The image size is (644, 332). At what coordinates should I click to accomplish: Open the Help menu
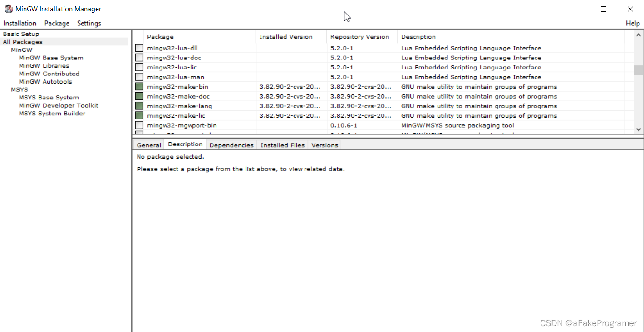(x=633, y=23)
